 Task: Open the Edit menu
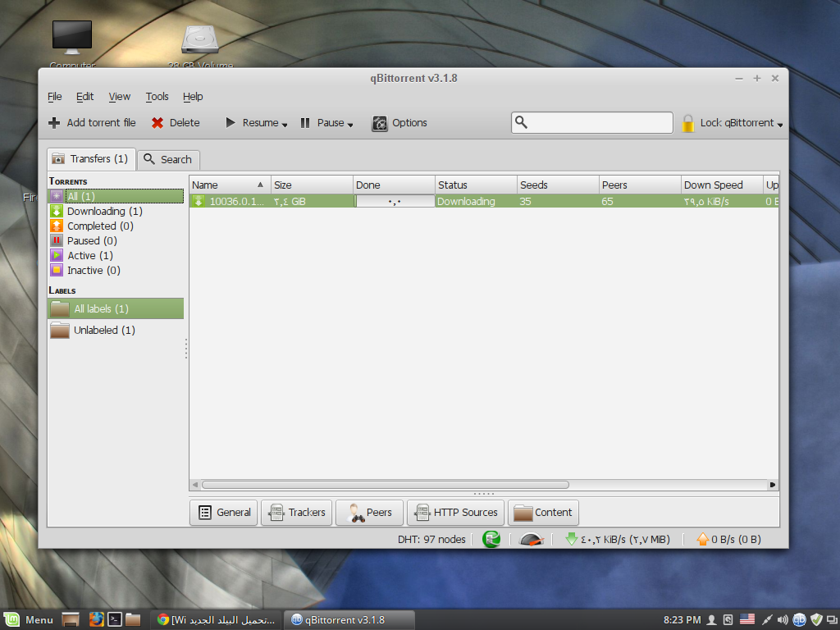[x=84, y=97]
